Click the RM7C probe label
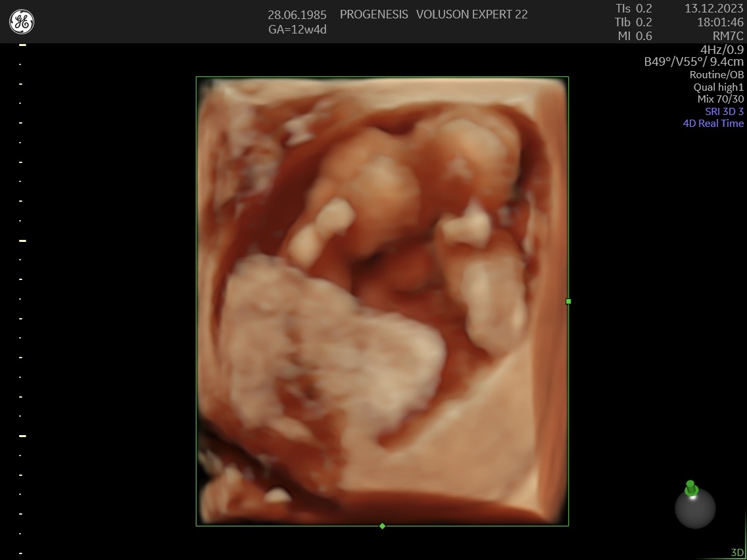The height and width of the screenshot is (560, 747). point(728,36)
